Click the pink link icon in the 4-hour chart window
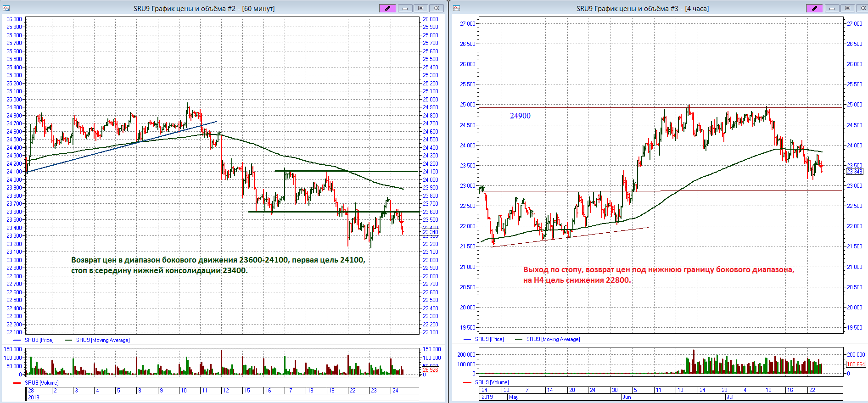This screenshot has width=868, height=403. point(814,8)
